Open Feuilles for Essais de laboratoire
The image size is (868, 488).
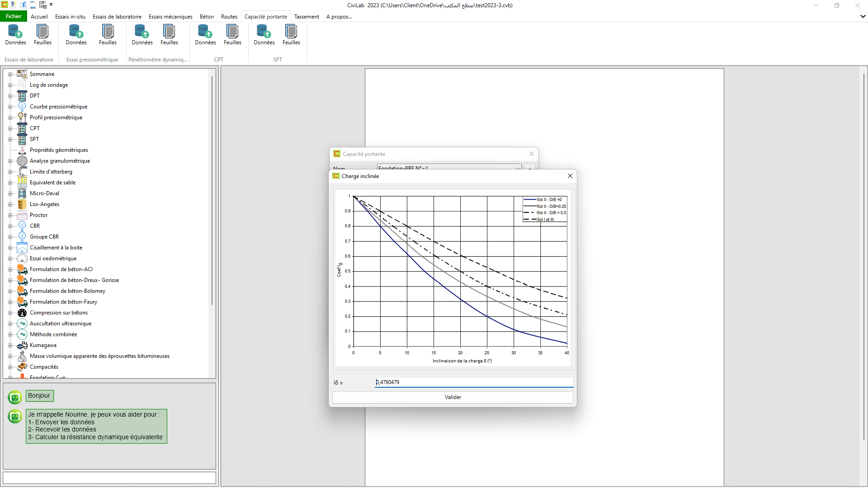[42, 35]
